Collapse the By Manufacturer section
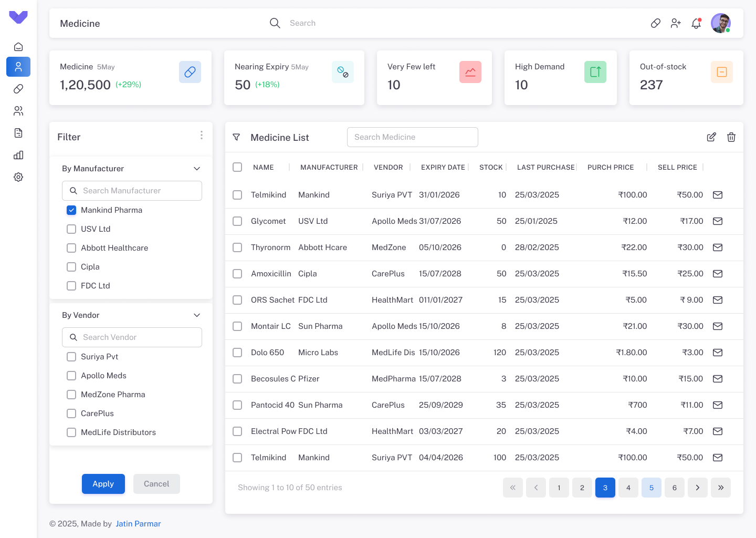The width and height of the screenshot is (756, 538). (197, 169)
